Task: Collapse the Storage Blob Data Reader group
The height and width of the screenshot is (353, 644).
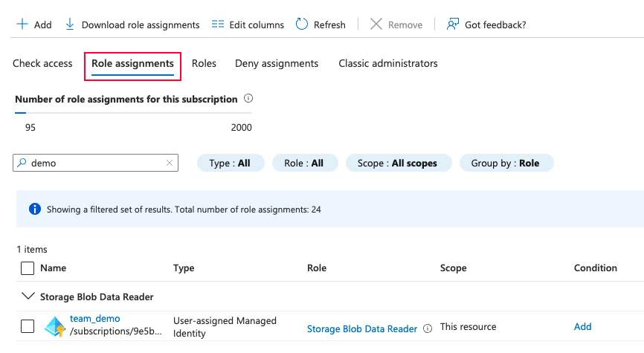Action: 29,297
